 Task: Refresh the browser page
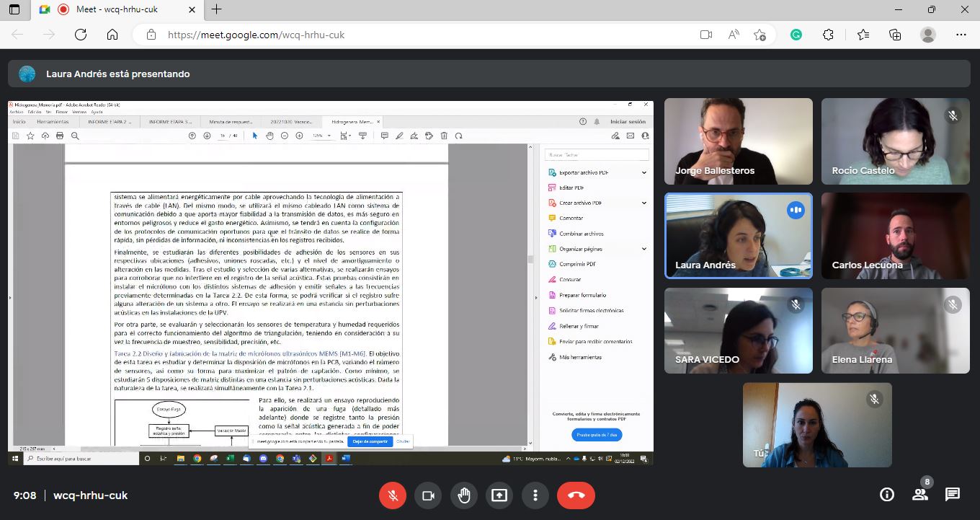(x=81, y=35)
